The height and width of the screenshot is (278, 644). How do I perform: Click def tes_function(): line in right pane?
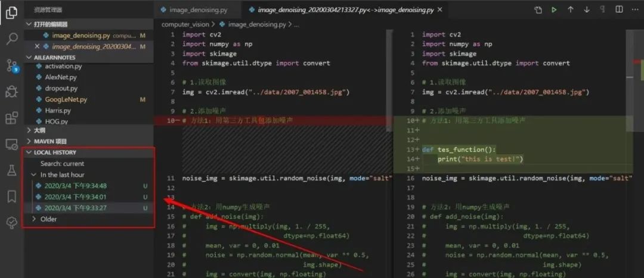coord(459,149)
